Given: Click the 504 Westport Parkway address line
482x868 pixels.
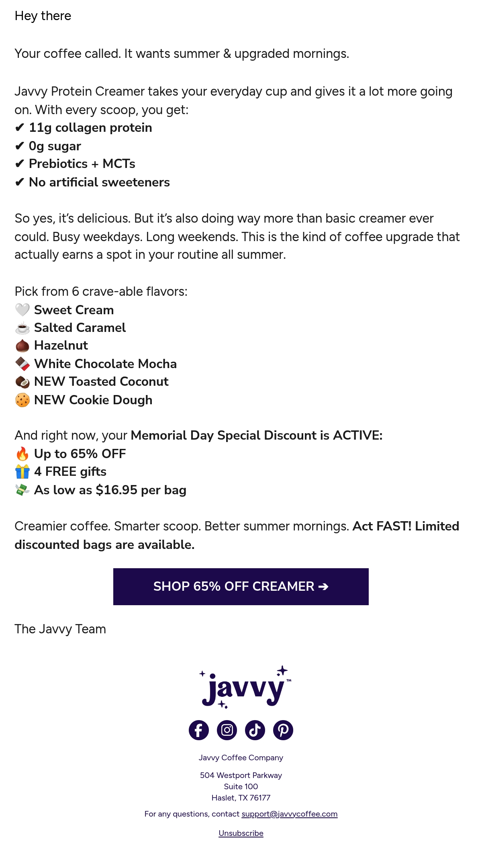Looking at the screenshot, I should pyautogui.click(x=241, y=775).
